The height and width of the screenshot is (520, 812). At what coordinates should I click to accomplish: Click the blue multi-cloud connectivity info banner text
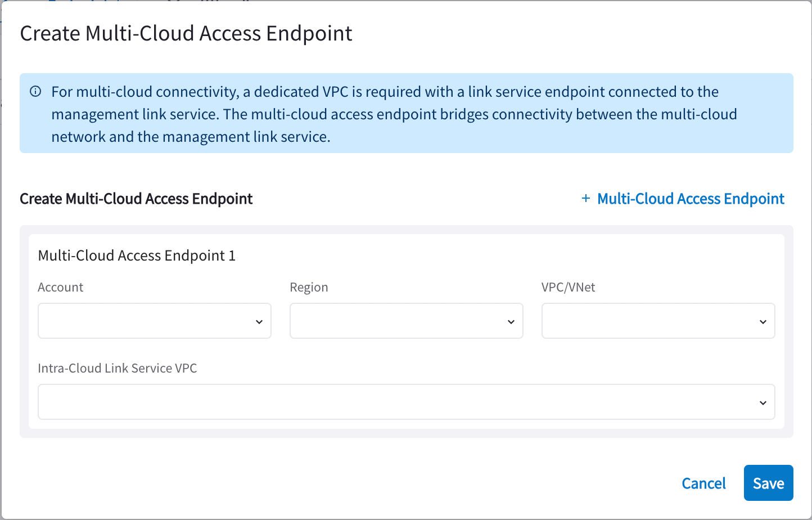pos(394,114)
